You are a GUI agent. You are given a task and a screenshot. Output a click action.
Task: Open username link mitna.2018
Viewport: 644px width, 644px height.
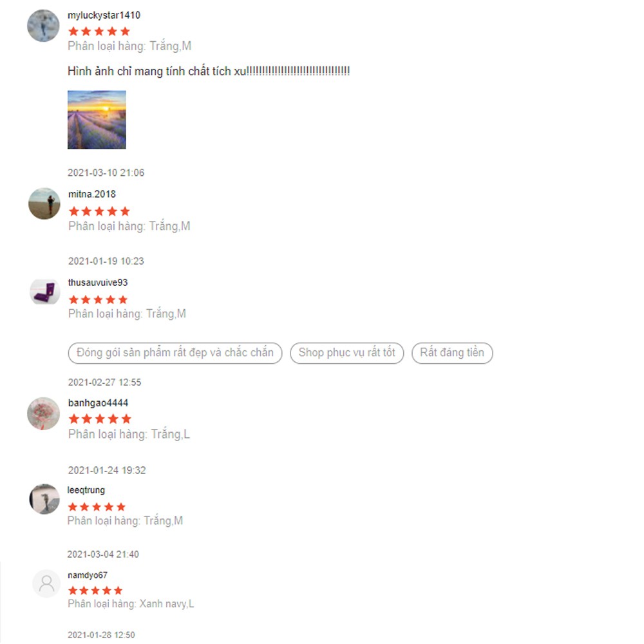[x=92, y=194]
